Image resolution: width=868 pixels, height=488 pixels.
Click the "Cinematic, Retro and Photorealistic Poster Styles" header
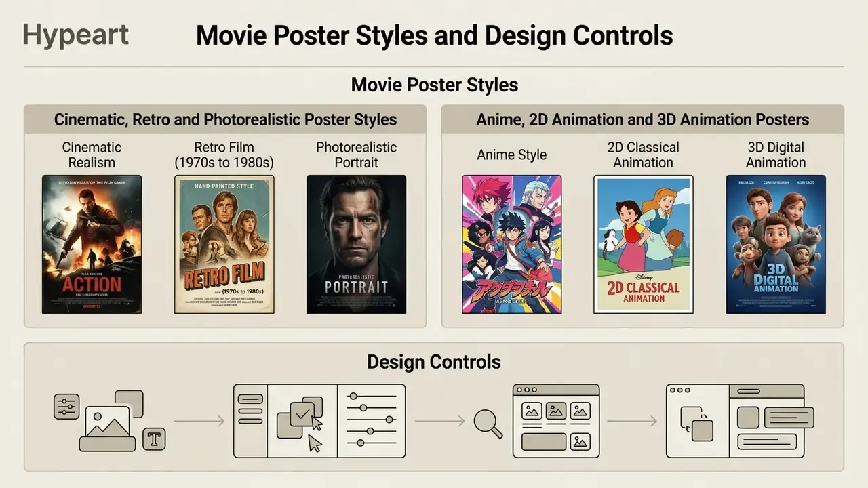click(225, 120)
